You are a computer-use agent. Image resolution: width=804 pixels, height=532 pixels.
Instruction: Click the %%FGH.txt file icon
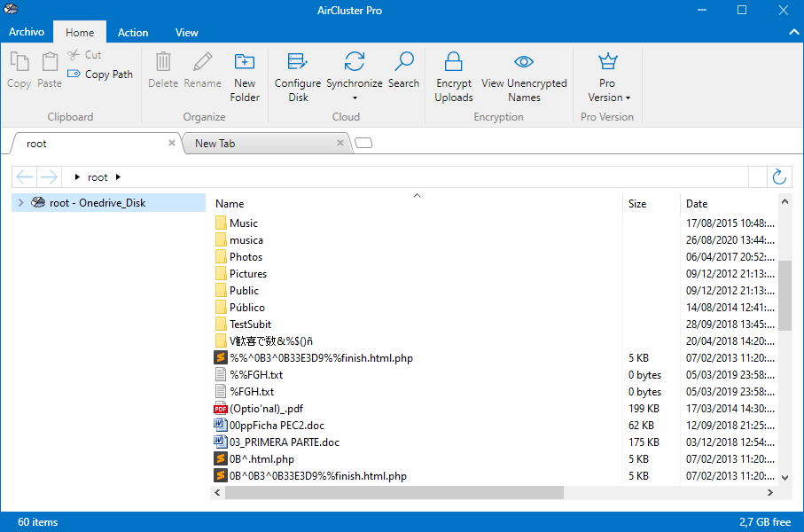click(x=221, y=375)
